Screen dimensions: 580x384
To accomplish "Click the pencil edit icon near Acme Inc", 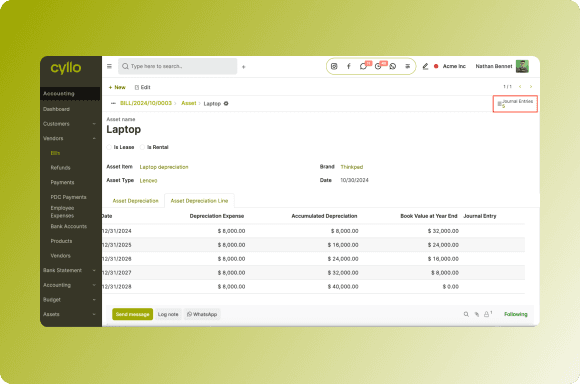I will [425, 66].
